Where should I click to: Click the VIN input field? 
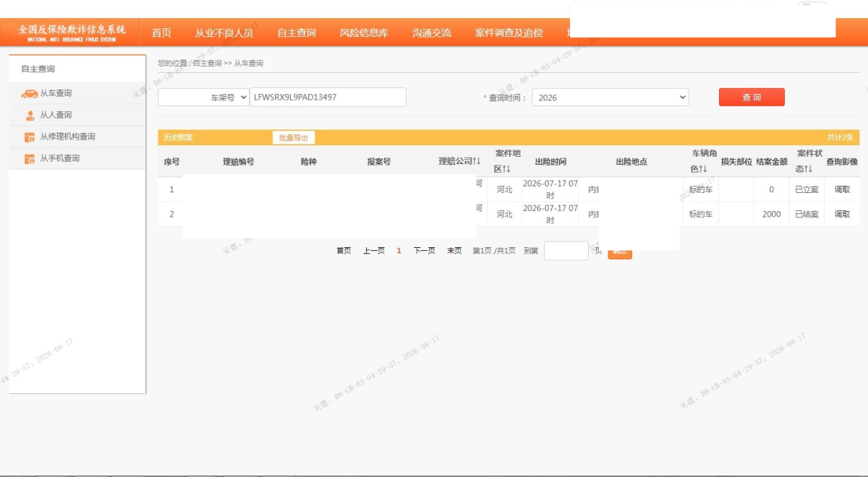pyautogui.click(x=328, y=97)
